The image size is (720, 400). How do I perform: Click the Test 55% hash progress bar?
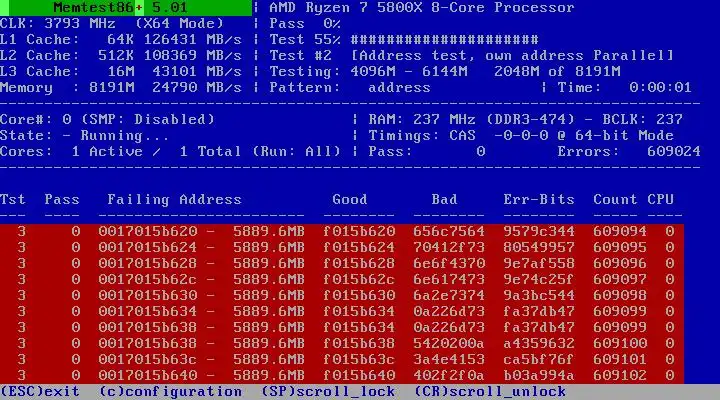(444, 39)
